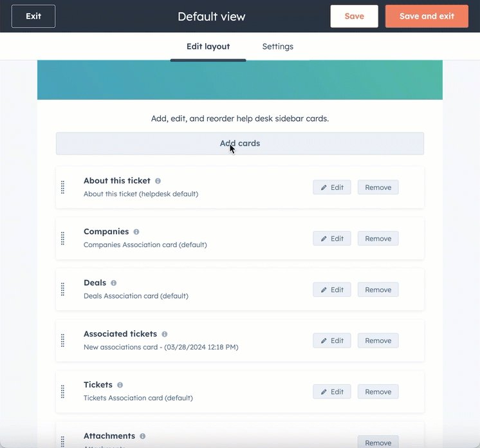This screenshot has width=480, height=448.
Task: Exit the layout editor
Action: pos(33,16)
